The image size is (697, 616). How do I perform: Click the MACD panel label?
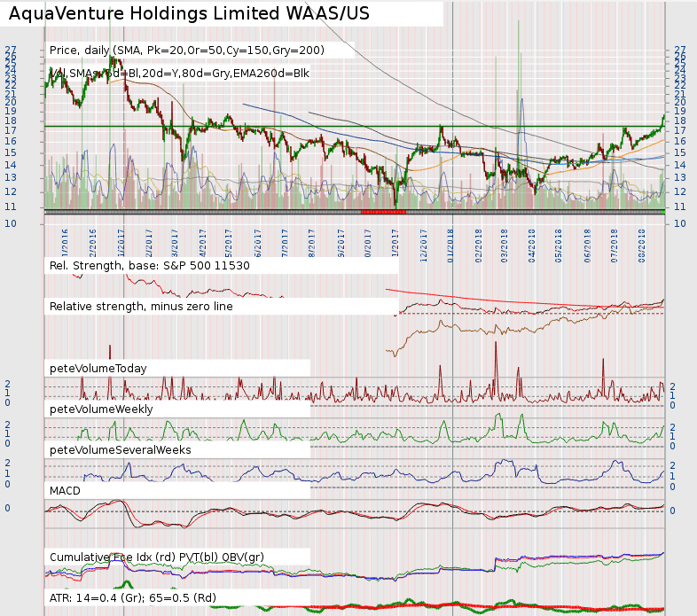[65, 491]
